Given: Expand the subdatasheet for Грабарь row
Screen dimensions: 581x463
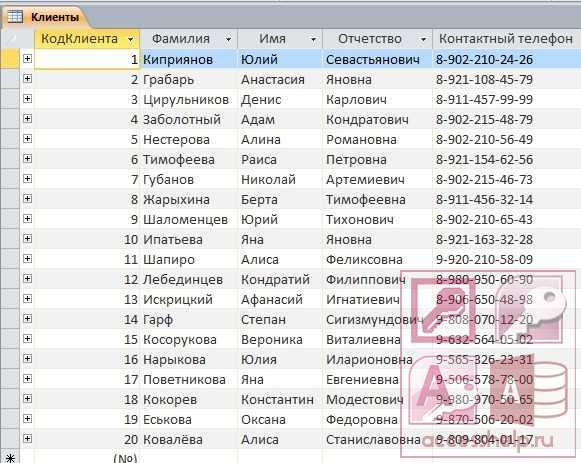Looking at the screenshot, I should click(27, 79).
